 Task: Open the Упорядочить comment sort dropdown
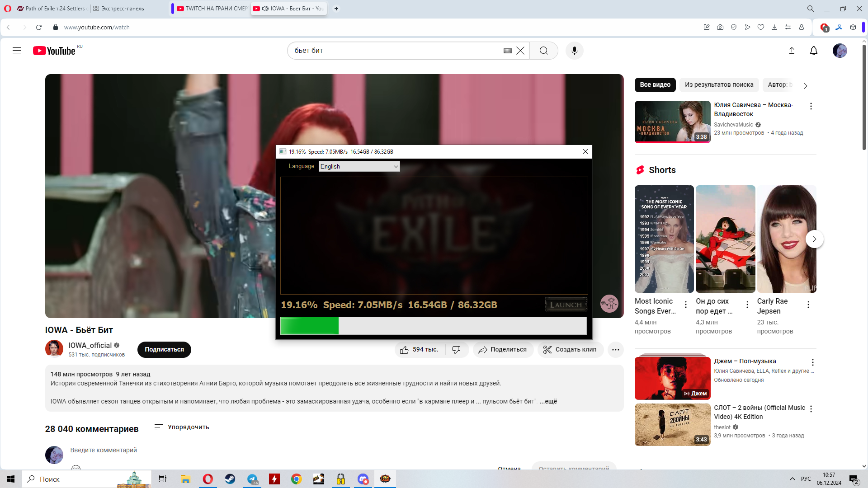coord(182,427)
